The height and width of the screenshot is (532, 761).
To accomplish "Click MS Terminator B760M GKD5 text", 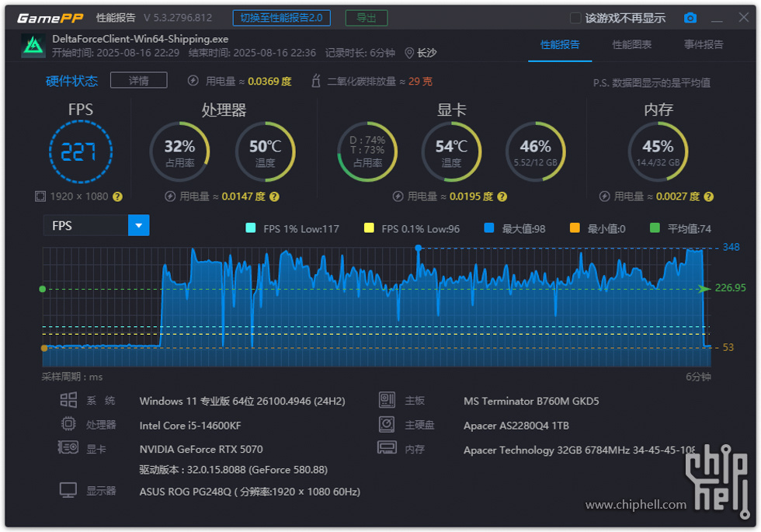I will 531,401.
